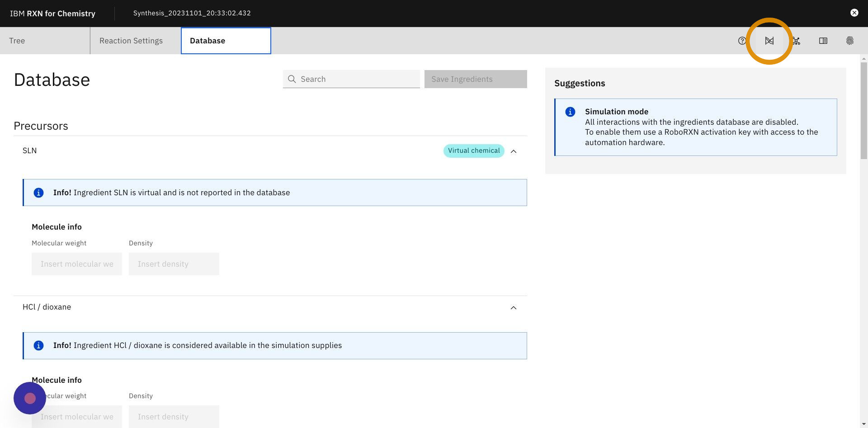868x428 pixels.
Task: Click SLN Insert density input field
Action: click(x=174, y=264)
